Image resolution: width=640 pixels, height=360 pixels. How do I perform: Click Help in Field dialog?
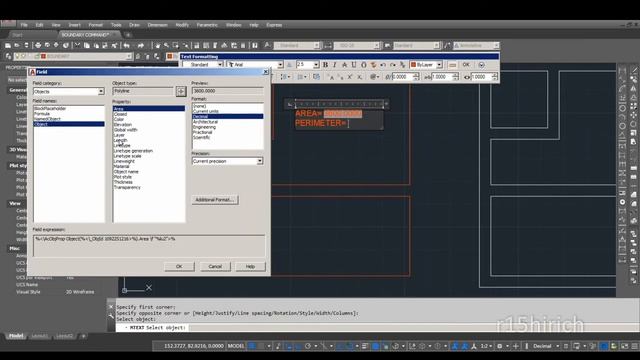[x=250, y=267]
